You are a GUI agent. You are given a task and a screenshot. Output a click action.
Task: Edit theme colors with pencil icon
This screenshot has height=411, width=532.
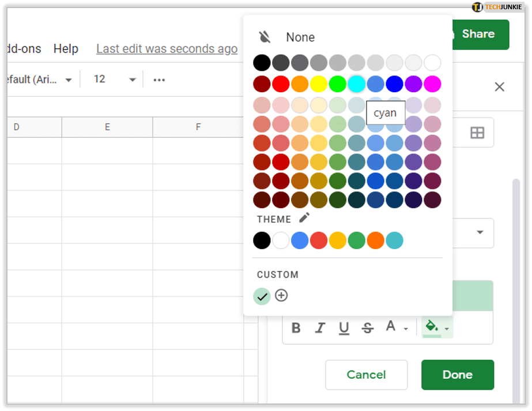(304, 218)
